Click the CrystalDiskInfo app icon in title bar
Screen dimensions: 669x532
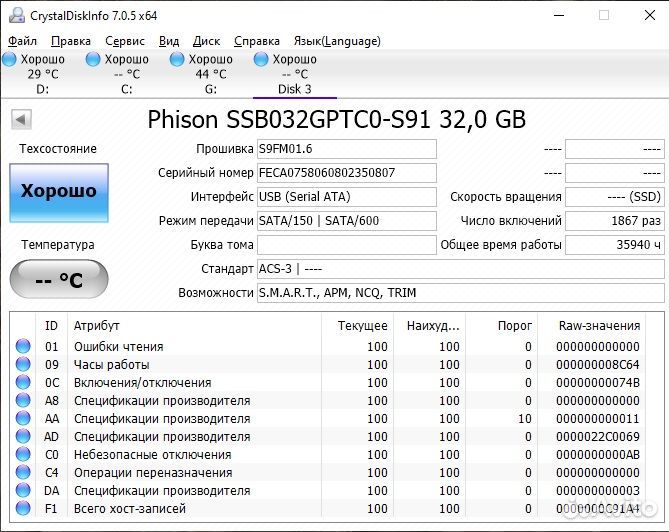coord(17,16)
